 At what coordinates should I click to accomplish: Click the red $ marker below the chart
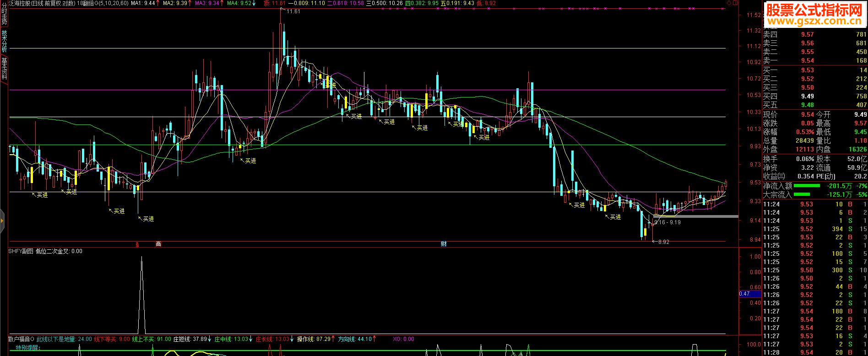[x=137, y=244]
